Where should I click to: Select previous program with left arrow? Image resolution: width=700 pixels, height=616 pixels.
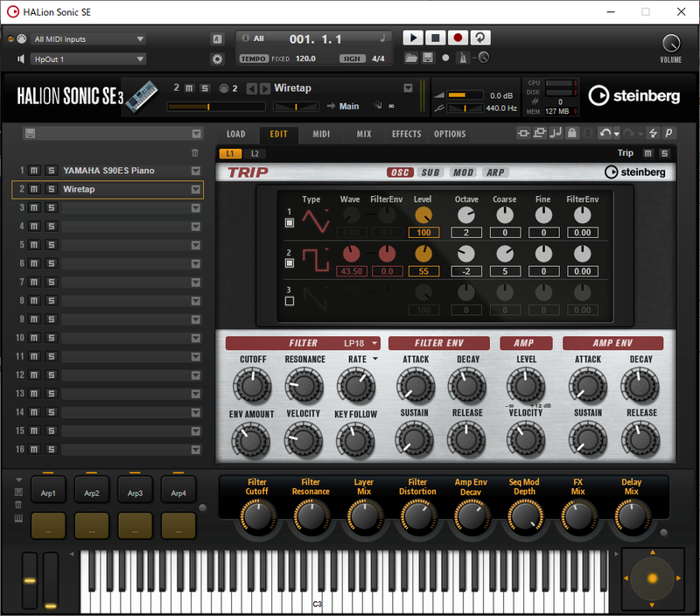click(x=252, y=88)
